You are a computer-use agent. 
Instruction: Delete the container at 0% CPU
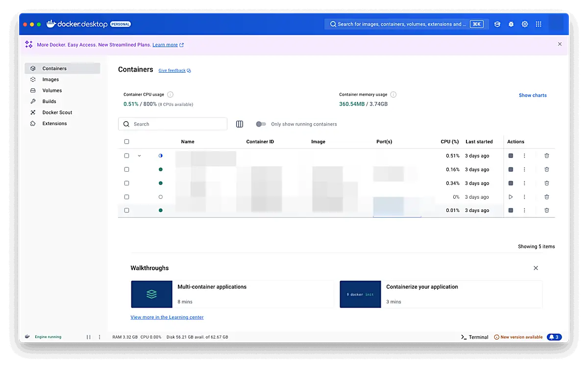[x=547, y=197]
